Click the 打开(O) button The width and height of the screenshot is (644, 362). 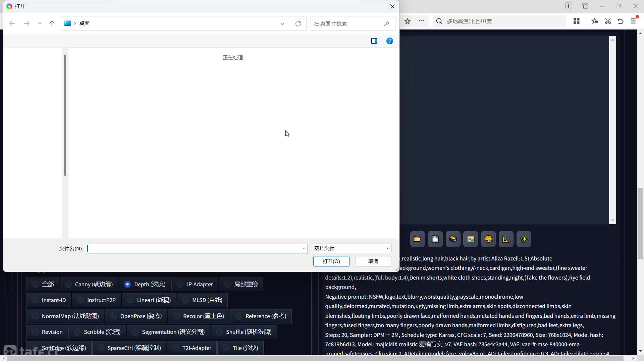click(331, 261)
